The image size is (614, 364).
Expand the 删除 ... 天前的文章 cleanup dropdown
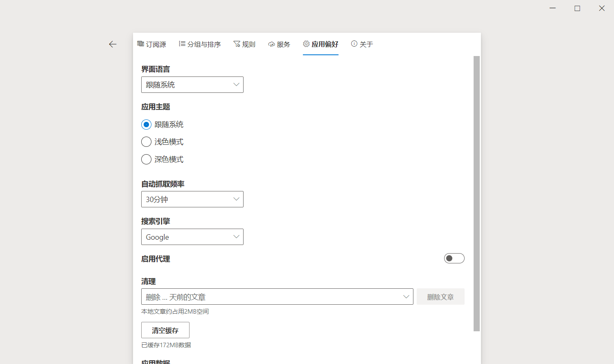pyautogui.click(x=277, y=297)
